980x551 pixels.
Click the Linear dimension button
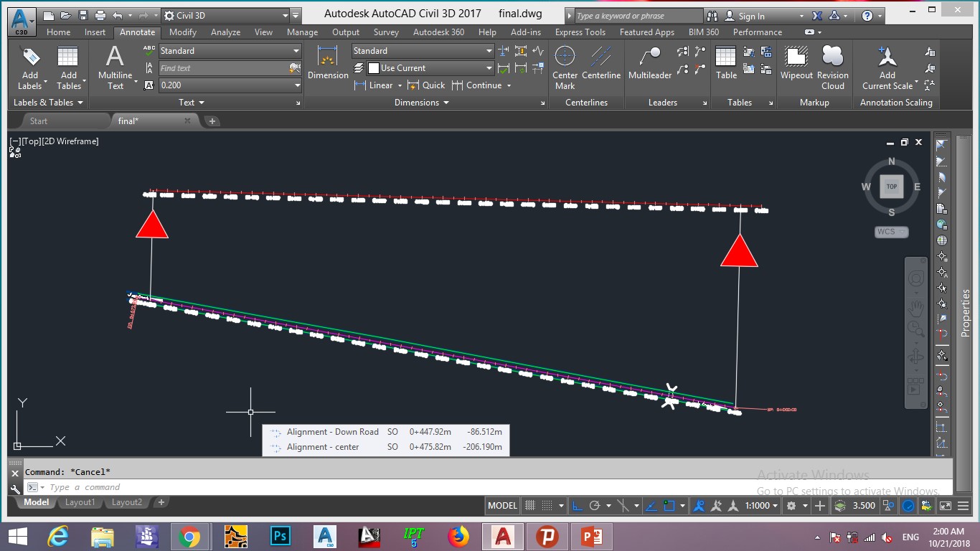tap(374, 85)
